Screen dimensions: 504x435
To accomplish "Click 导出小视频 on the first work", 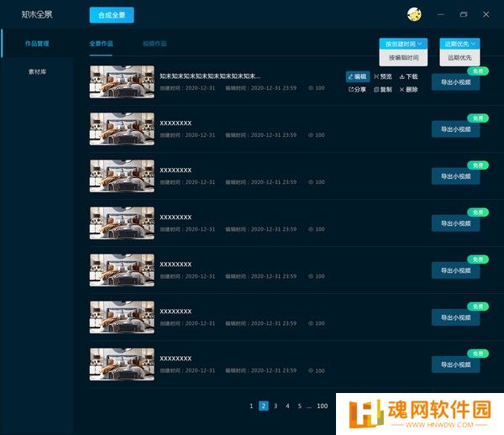I will pos(455,82).
